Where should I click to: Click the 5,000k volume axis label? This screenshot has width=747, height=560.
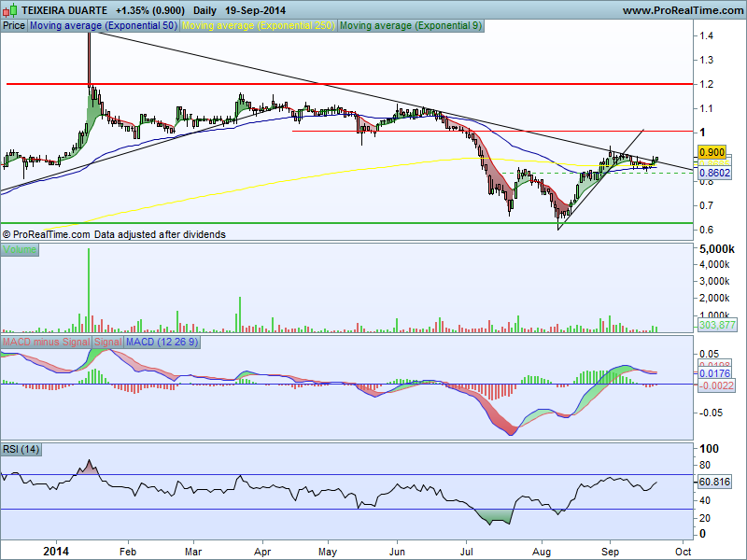pyautogui.click(x=717, y=248)
